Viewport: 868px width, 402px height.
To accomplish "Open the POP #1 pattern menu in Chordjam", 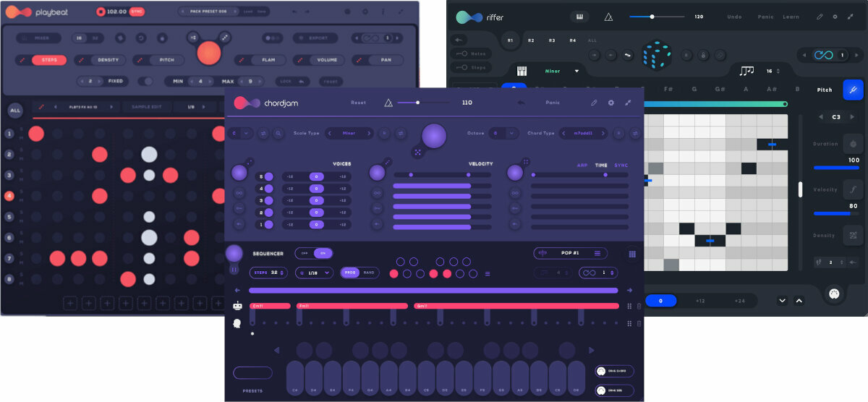I will 571,253.
